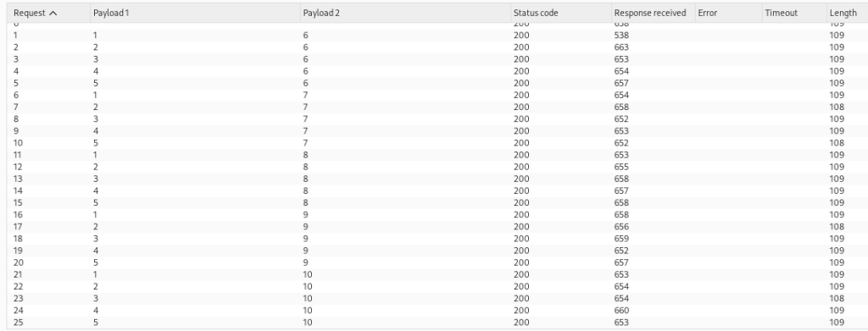Click the Status code column header

pyautogui.click(x=561, y=13)
